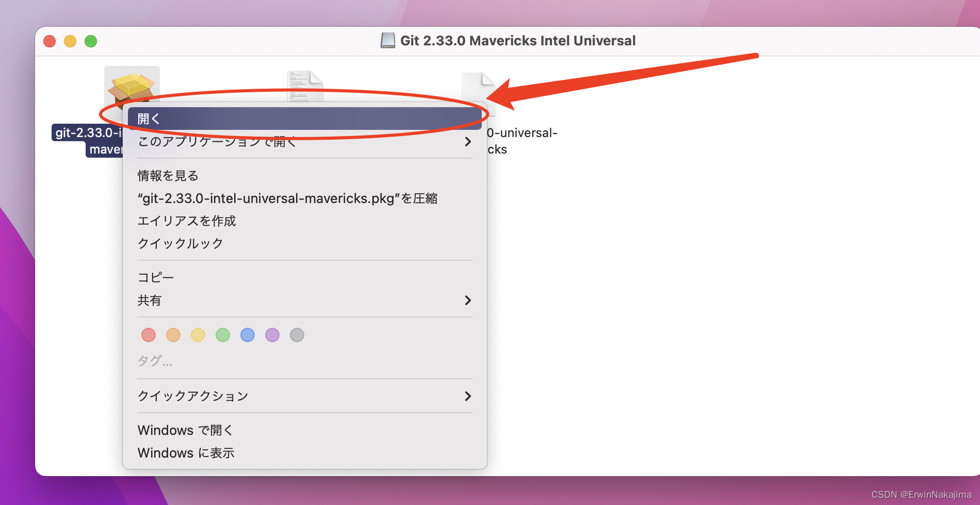
Task: Close the Finder window with red button
Action: (x=50, y=41)
